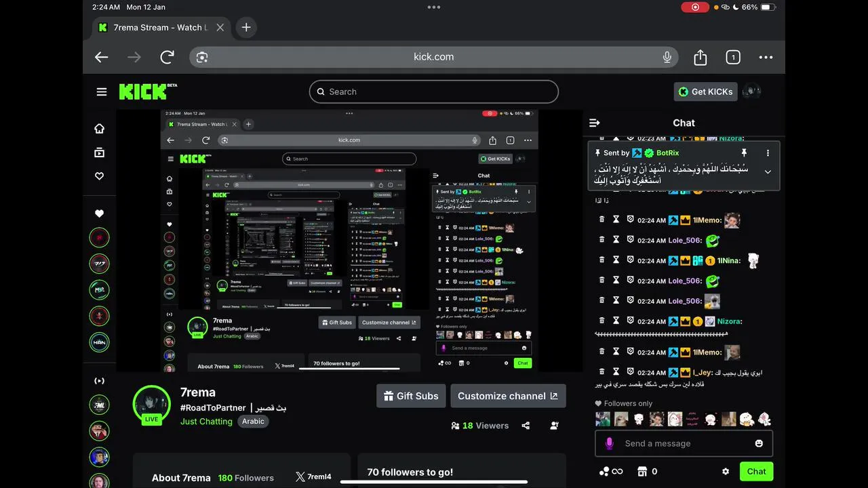Open the browser share icon
Screen dimensions: 868x488
click(701, 58)
